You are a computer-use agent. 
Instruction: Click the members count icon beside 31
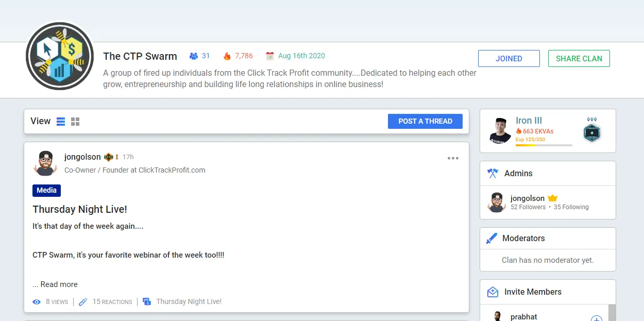point(194,56)
